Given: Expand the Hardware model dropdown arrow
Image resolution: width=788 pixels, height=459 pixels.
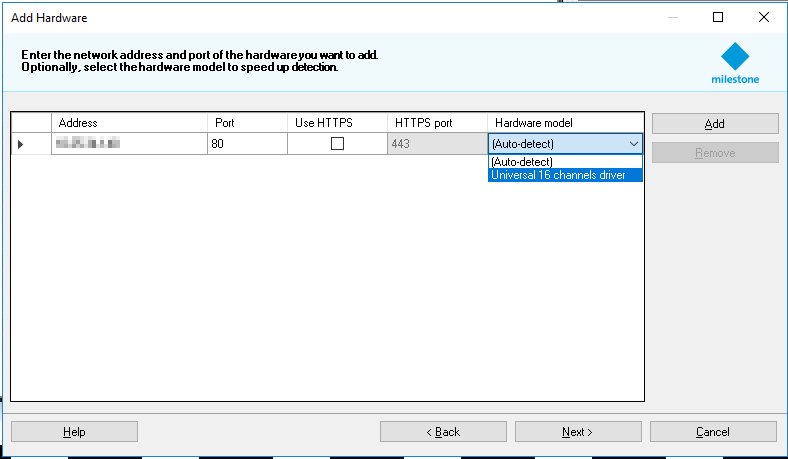Looking at the screenshot, I should click(x=633, y=144).
